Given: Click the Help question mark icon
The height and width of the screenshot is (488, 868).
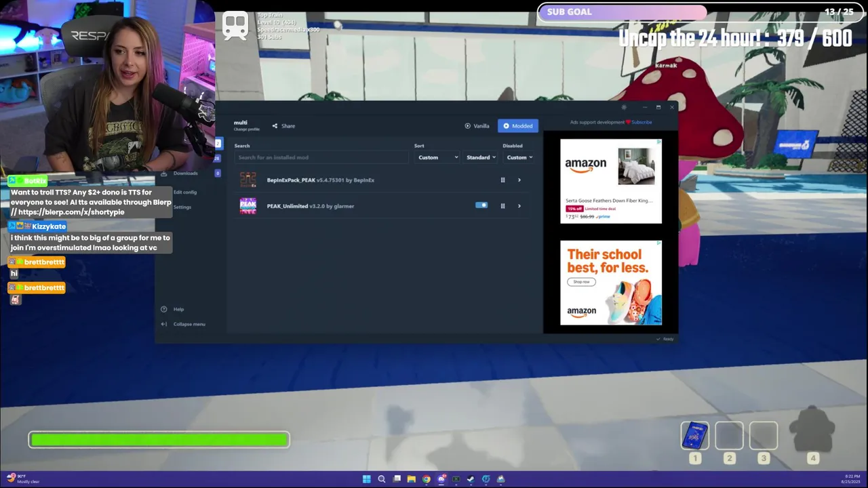Looking at the screenshot, I should [x=163, y=309].
